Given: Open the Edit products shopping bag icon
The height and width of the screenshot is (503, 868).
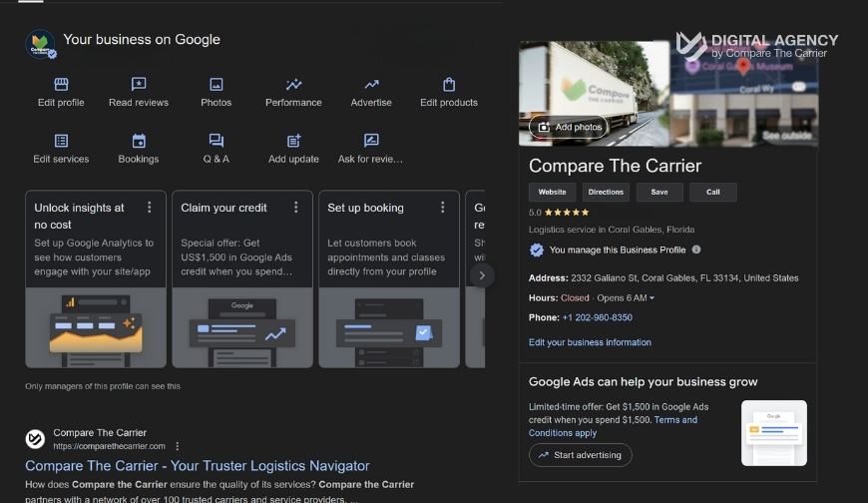Looking at the screenshot, I should tap(449, 85).
